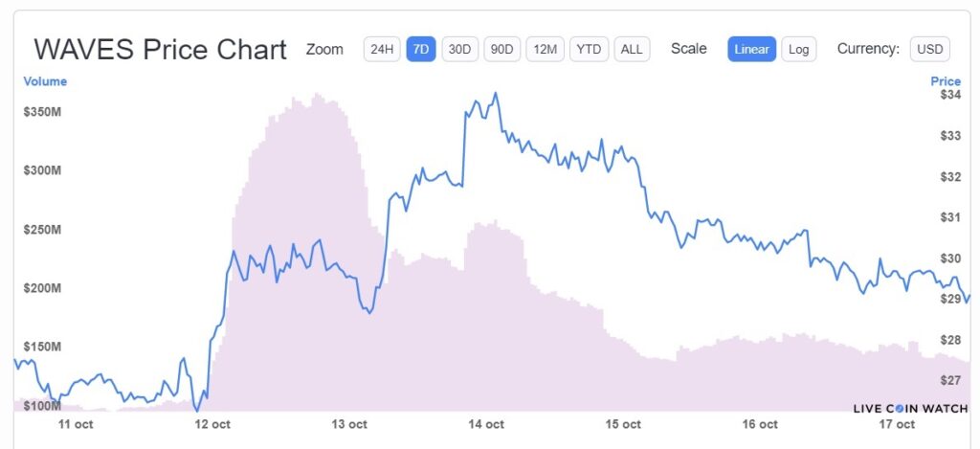
Task: Enable Linear scale mode
Action: tap(752, 50)
